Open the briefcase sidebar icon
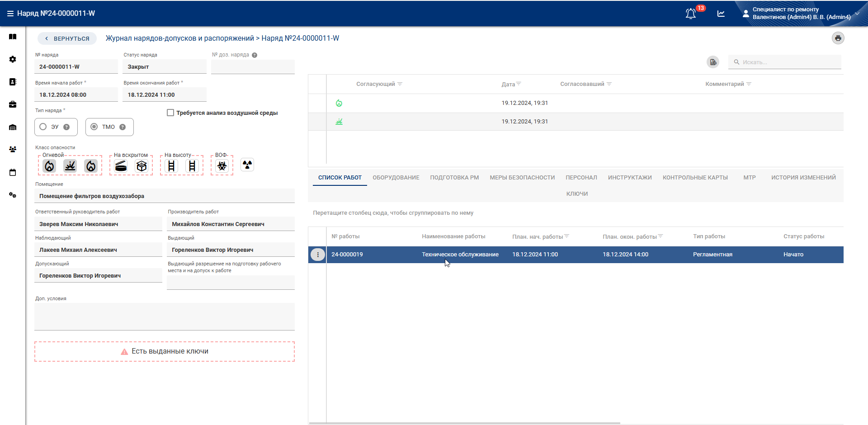 click(x=13, y=104)
